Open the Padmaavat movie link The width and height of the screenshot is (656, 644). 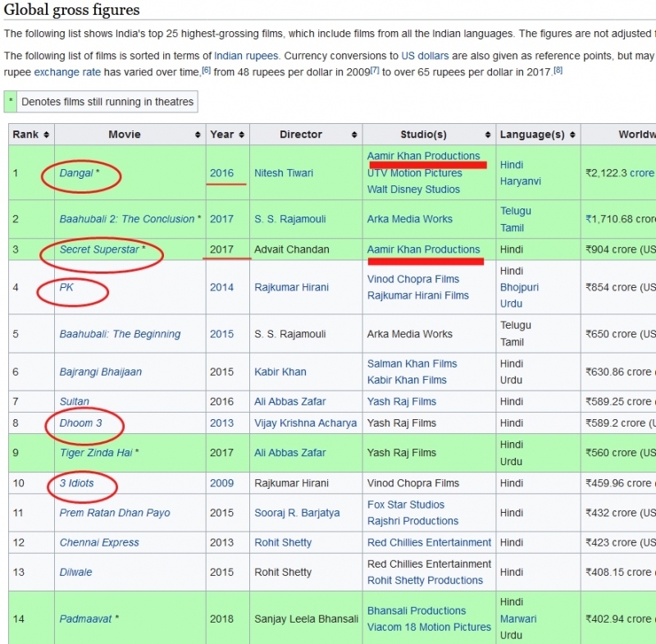85,619
